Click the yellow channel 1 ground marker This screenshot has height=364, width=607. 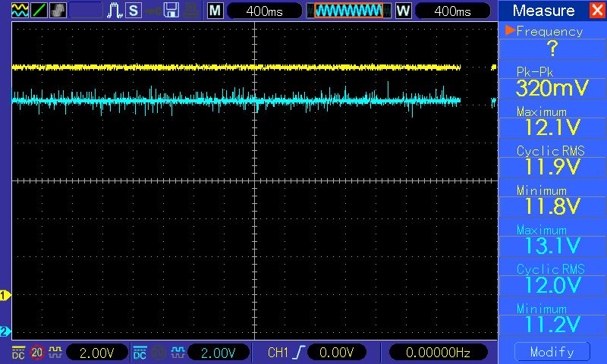click(5, 296)
